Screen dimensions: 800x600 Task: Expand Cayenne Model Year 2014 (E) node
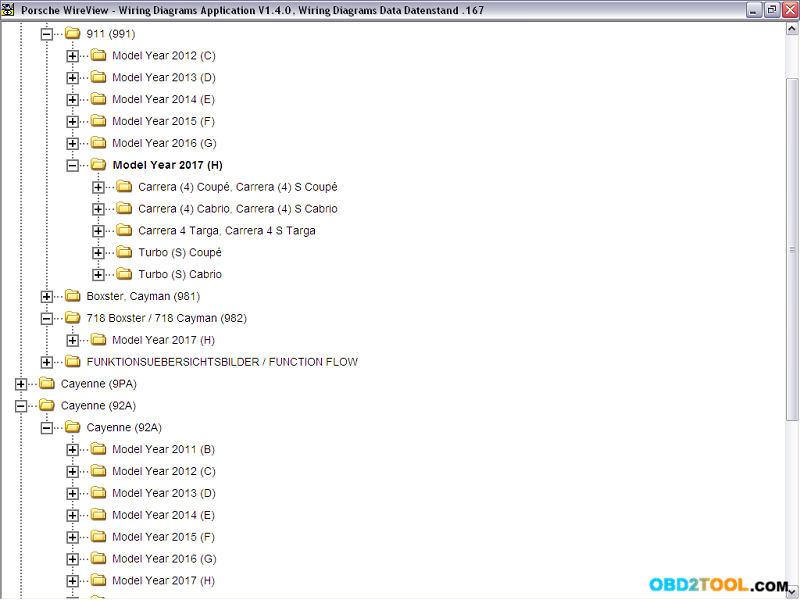(72, 516)
